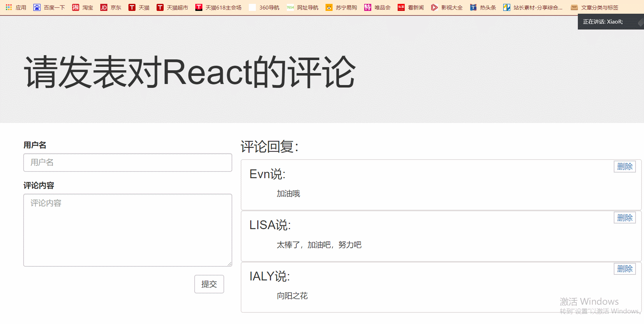Open the 天猫618主会场 bookmark icon
The image size is (644, 324).
click(199, 7)
